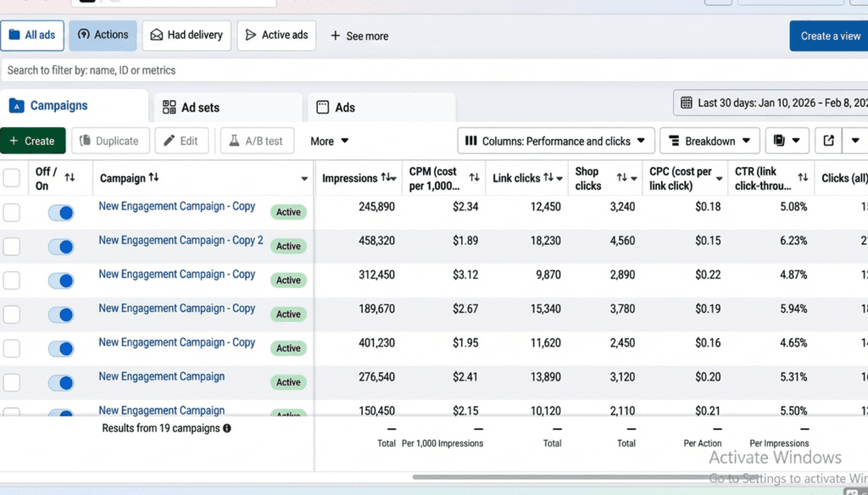This screenshot has height=495, width=868.
Task: Click the green Create button
Action: (32, 141)
